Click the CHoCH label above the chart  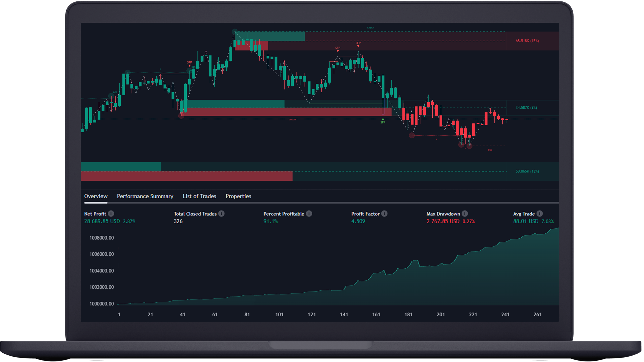(371, 28)
